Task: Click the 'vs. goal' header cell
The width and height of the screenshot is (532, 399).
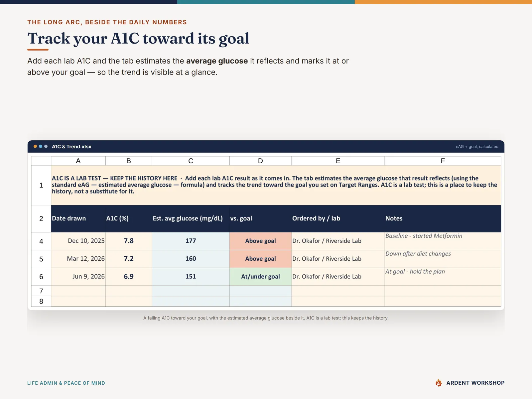Action: point(260,218)
